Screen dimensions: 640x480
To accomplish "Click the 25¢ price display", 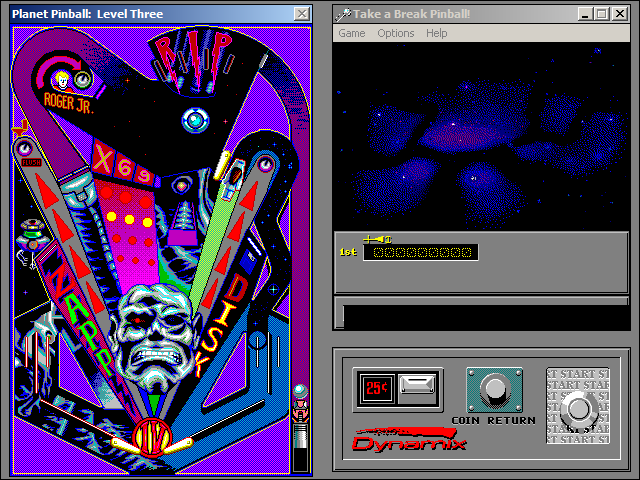I will coord(376,387).
